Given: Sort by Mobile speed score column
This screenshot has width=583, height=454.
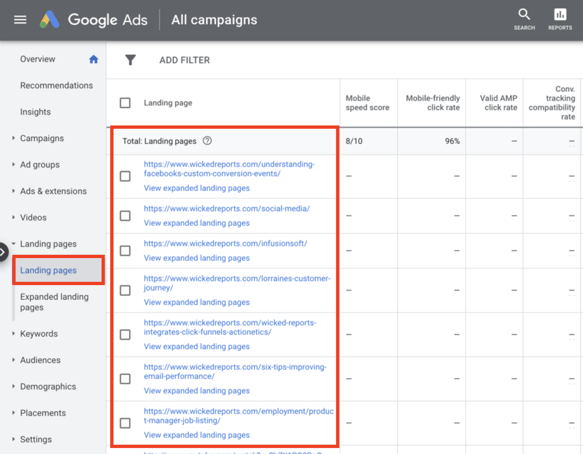Looking at the screenshot, I should click(x=367, y=103).
